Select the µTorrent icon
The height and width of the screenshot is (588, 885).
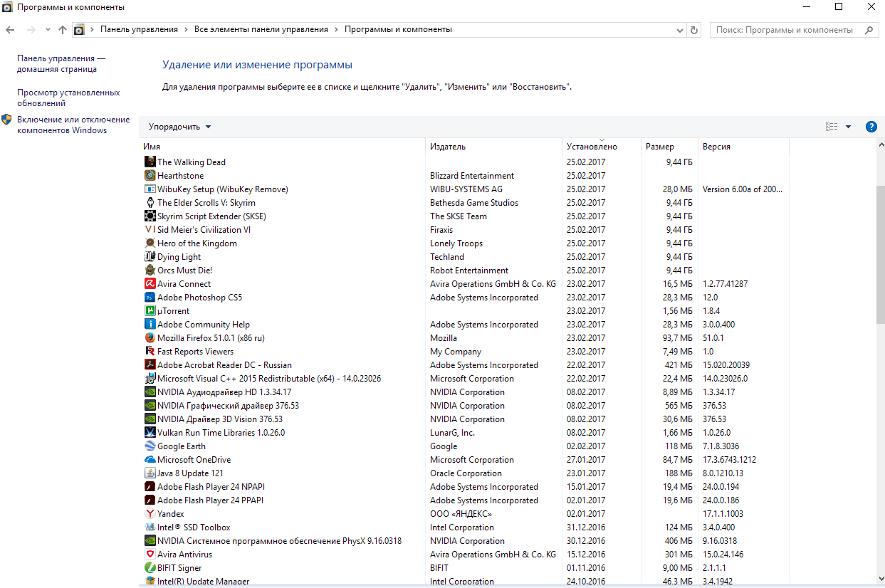(150, 311)
